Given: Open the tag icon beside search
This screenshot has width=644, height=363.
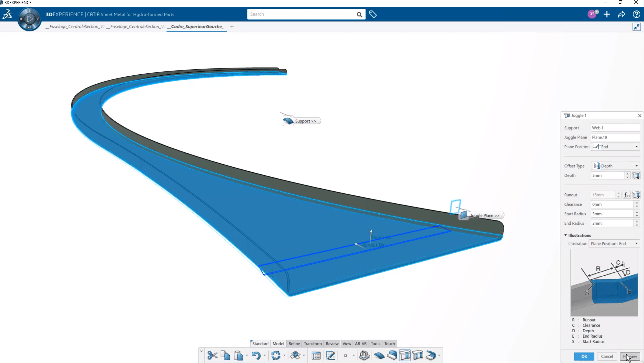Looking at the screenshot, I should (x=373, y=14).
